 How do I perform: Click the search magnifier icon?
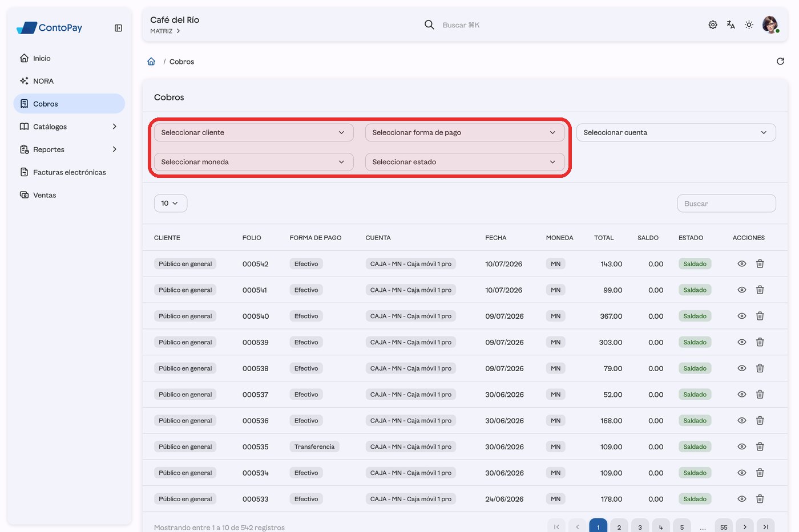click(429, 25)
